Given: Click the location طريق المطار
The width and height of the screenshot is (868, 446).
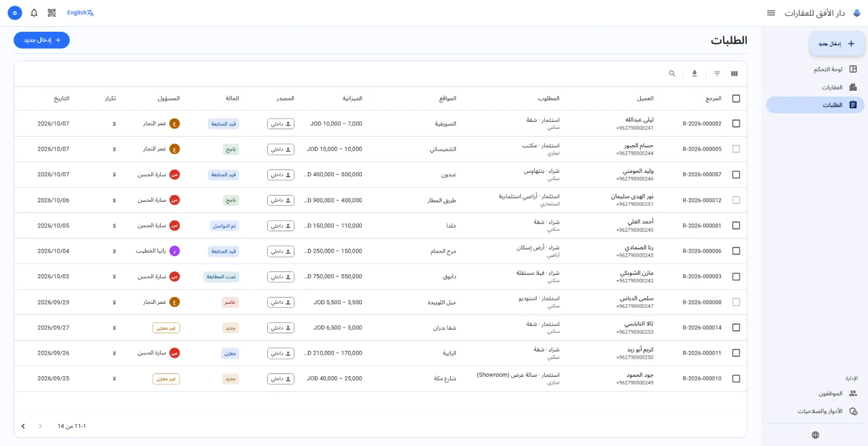Looking at the screenshot, I should (442, 201).
